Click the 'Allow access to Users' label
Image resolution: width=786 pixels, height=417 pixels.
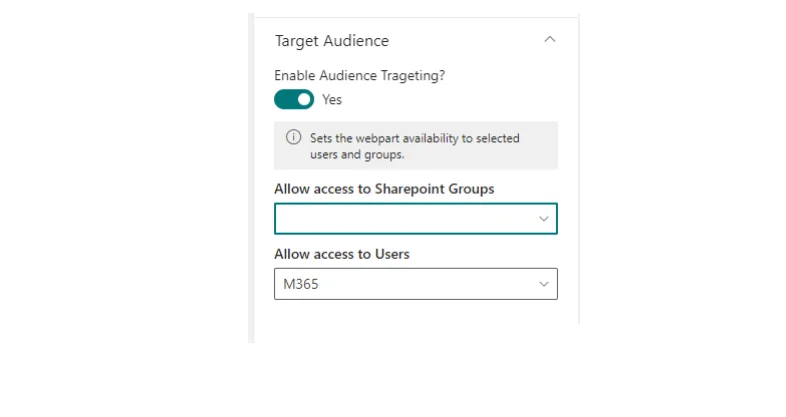(x=342, y=254)
